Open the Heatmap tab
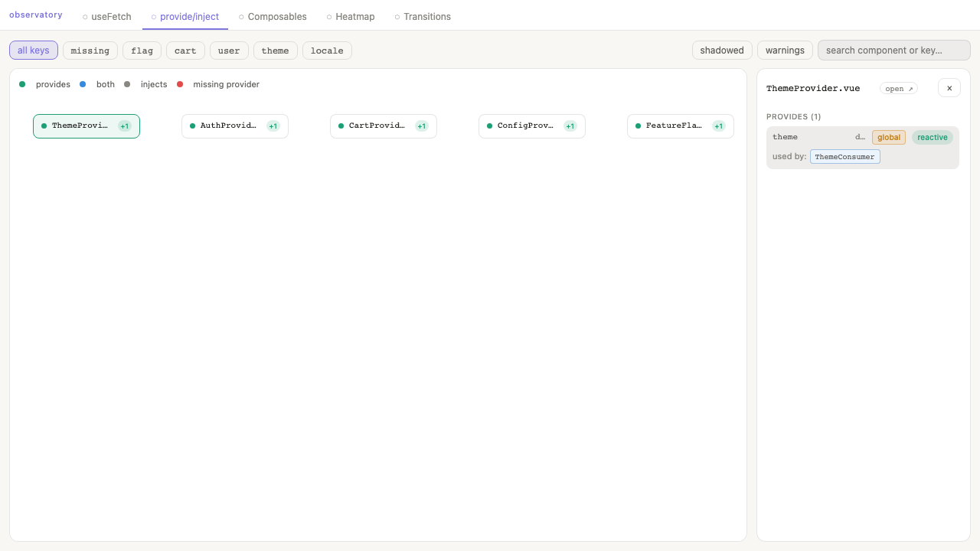980x551 pixels. click(x=351, y=16)
